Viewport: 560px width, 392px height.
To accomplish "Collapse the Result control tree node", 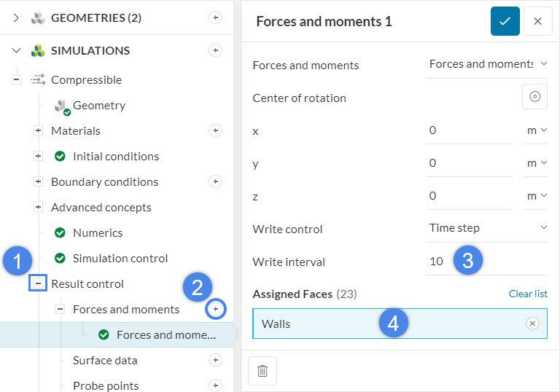I will pos(39,283).
